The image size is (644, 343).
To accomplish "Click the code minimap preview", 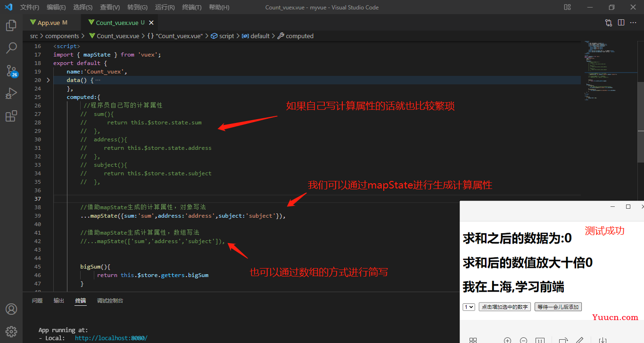I will (x=611, y=71).
